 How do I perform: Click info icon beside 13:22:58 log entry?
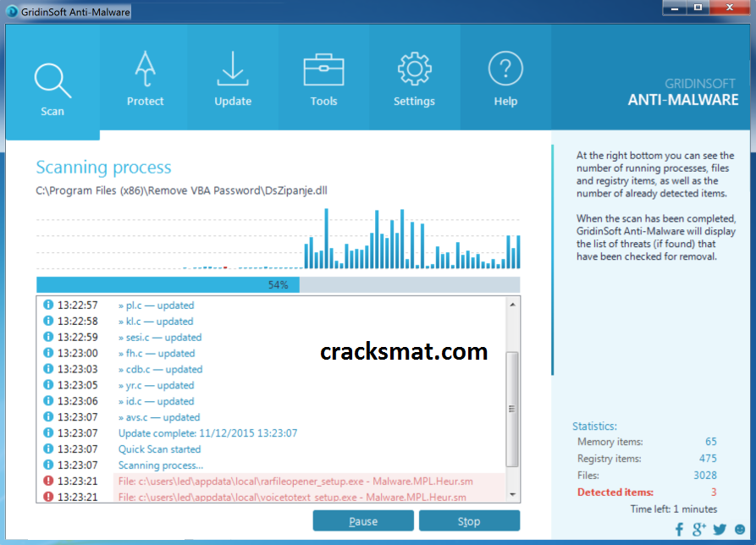(48, 321)
